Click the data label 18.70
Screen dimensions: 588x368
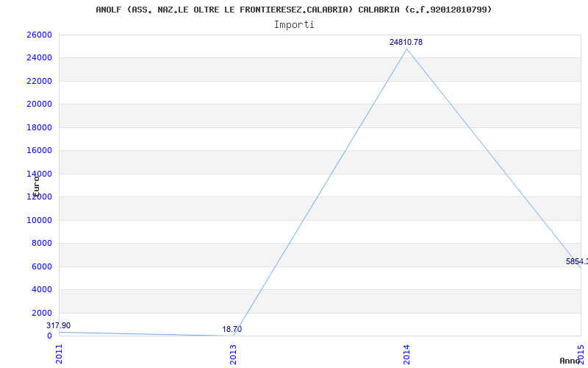(232, 329)
